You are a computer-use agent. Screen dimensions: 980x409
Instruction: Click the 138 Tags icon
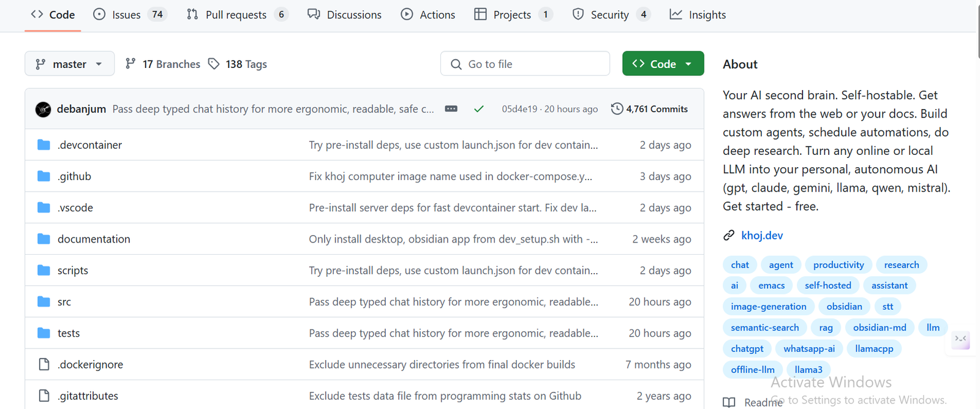214,64
